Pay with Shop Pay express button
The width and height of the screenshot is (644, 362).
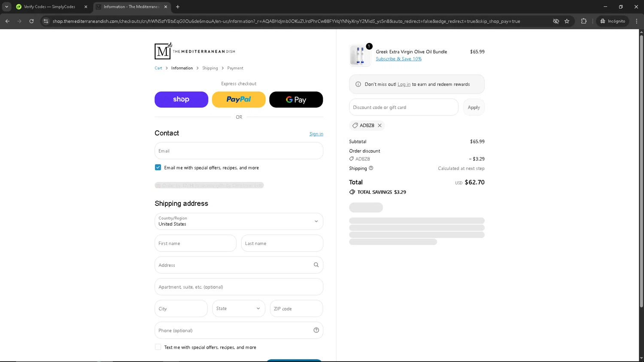(x=181, y=100)
